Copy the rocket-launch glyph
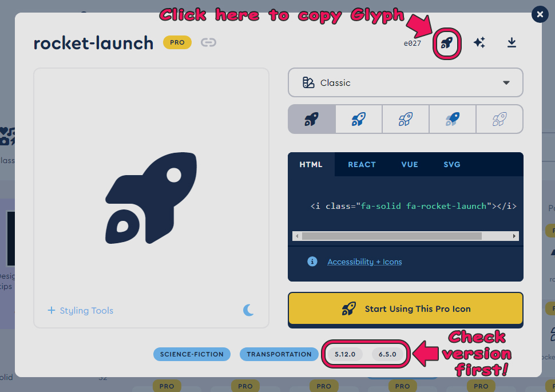The width and height of the screenshot is (555, 392). click(x=446, y=42)
